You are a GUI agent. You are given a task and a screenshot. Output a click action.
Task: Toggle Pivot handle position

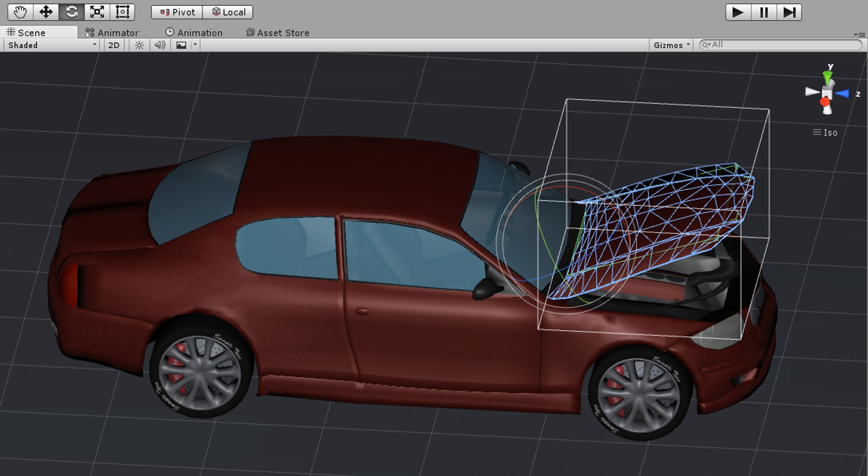[x=177, y=12]
